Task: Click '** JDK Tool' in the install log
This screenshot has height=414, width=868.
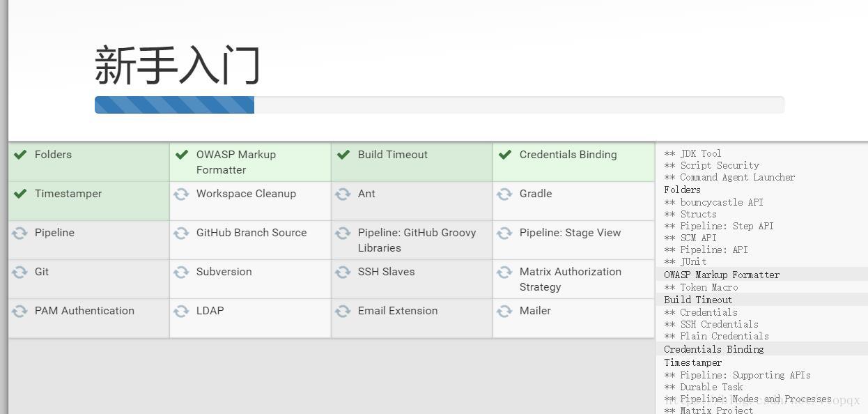Action: [x=692, y=153]
